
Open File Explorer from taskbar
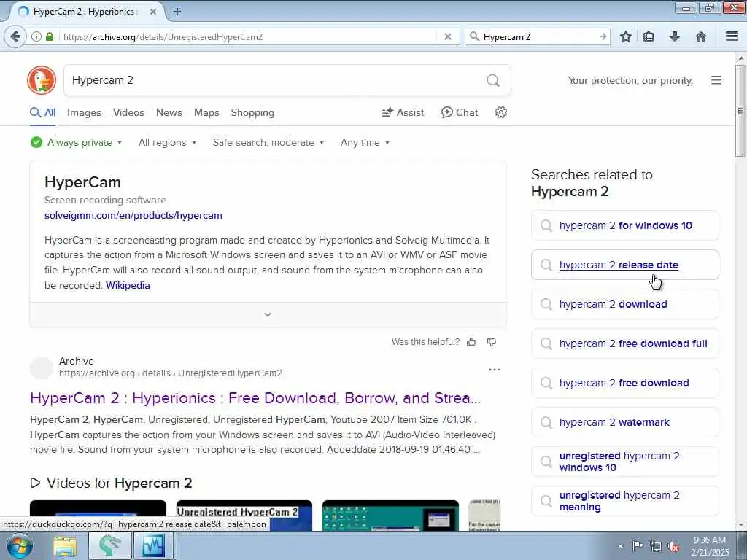click(65, 546)
